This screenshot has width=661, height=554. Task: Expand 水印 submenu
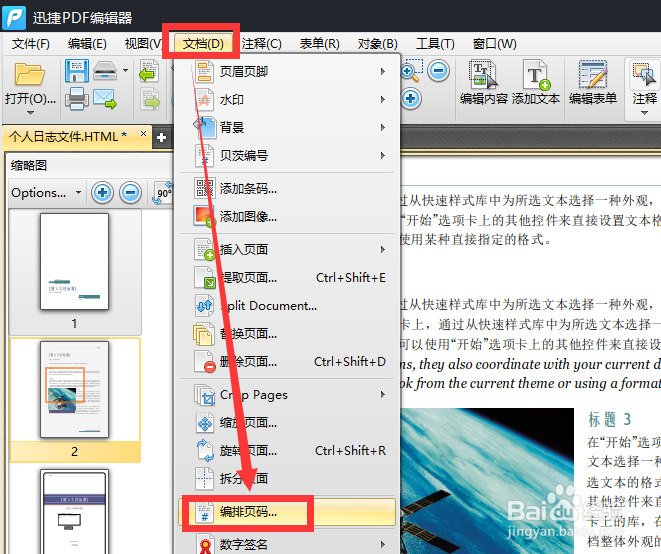click(287, 100)
